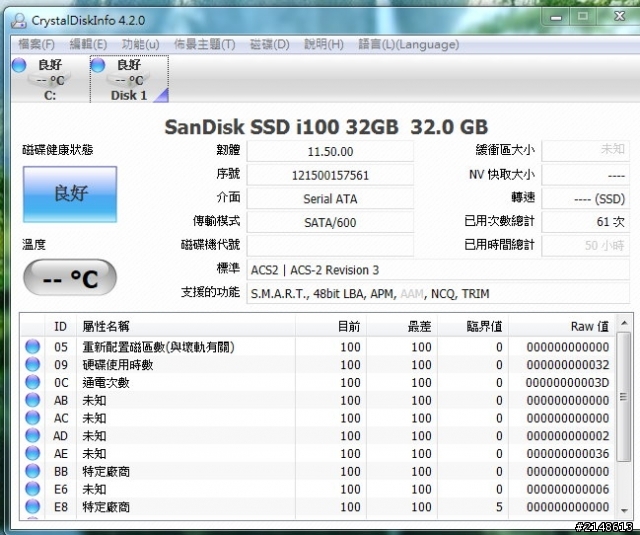Click the ACS2 | ACS-2 Revision 3 field
This screenshot has height=535, width=640.
(438, 270)
